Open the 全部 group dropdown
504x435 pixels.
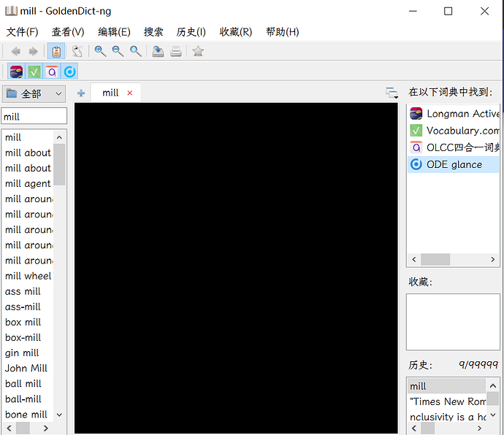[x=34, y=94]
